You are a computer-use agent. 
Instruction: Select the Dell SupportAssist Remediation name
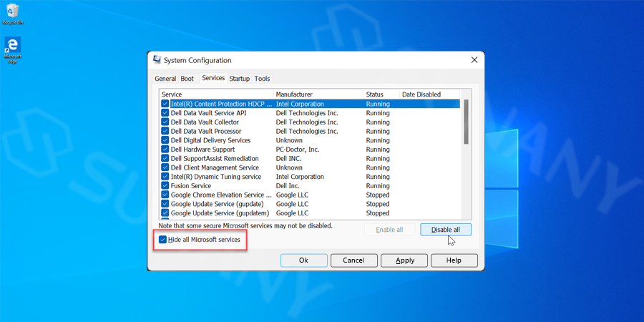(x=215, y=159)
